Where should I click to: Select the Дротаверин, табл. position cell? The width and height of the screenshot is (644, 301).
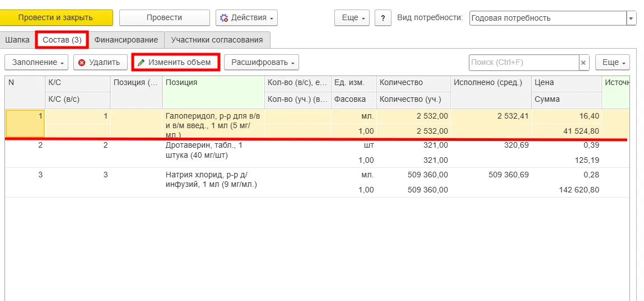click(213, 152)
